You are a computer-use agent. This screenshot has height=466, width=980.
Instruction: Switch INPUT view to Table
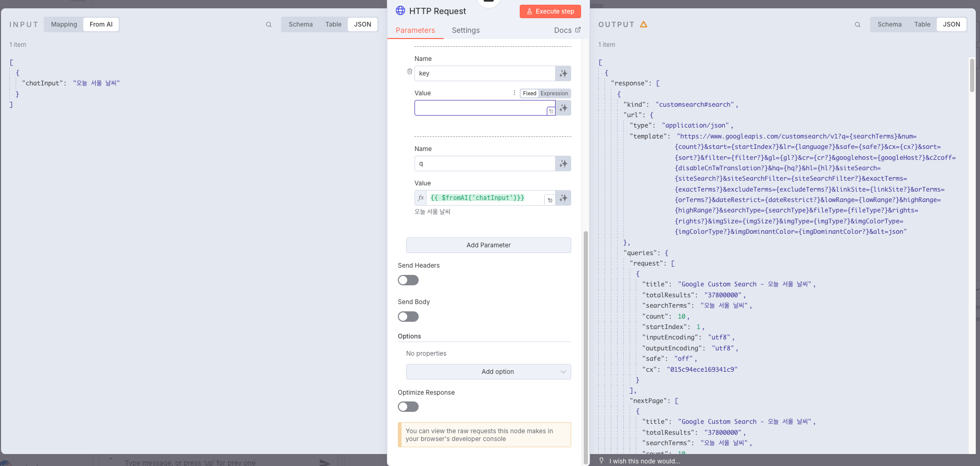pyautogui.click(x=333, y=24)
